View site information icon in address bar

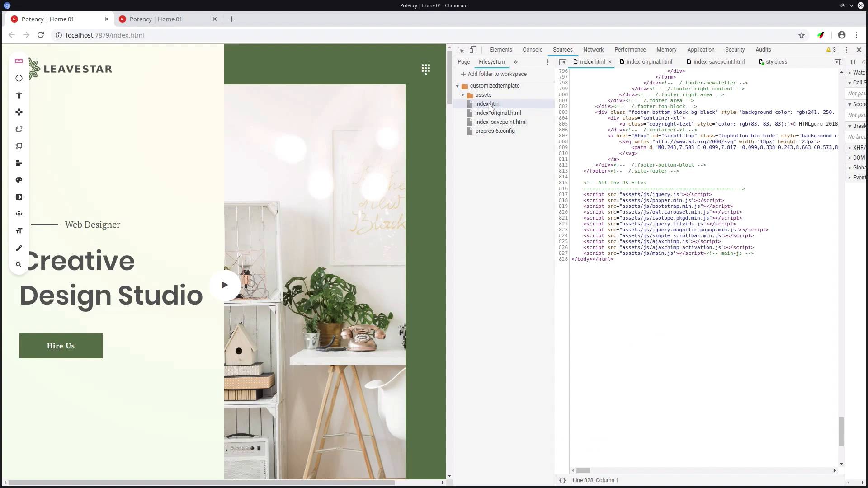(x=58, y=35)
